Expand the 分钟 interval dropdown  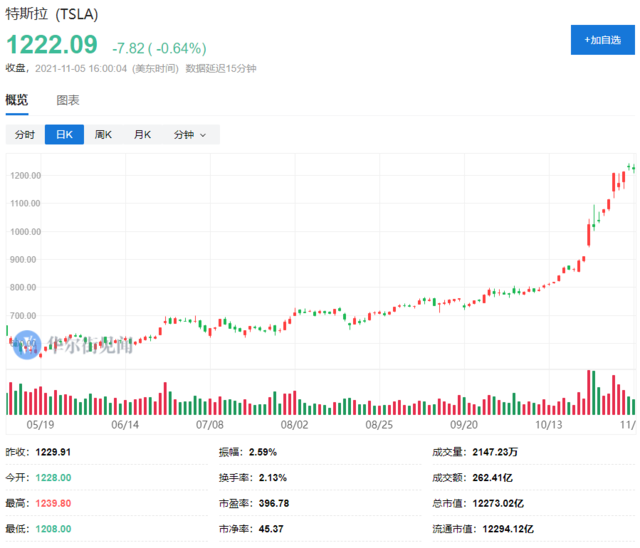click(x=190, y=135)
